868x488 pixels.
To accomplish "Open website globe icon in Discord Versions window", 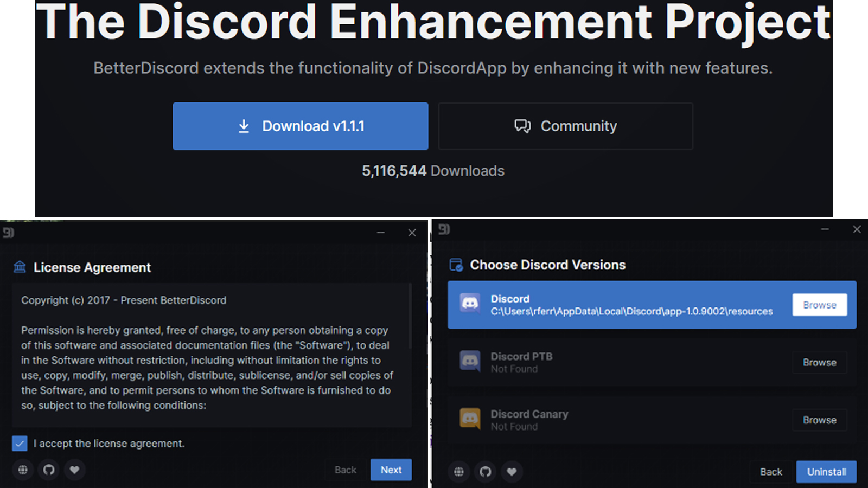I will [x=459, y=472].
